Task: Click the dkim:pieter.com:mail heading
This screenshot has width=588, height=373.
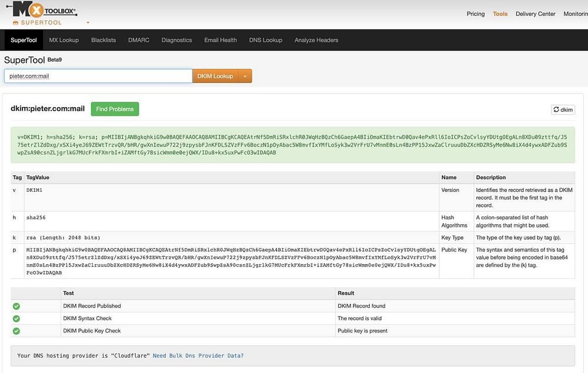Action: point(48,109)
